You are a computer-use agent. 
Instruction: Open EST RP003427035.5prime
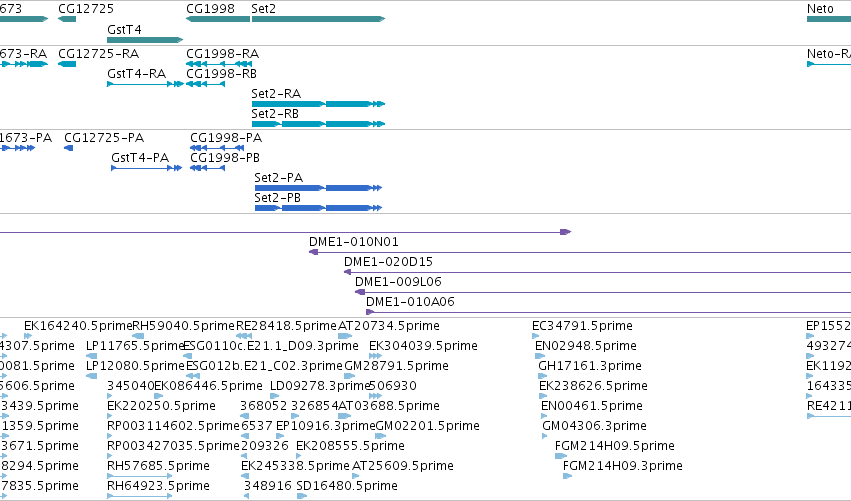point(173,447)
